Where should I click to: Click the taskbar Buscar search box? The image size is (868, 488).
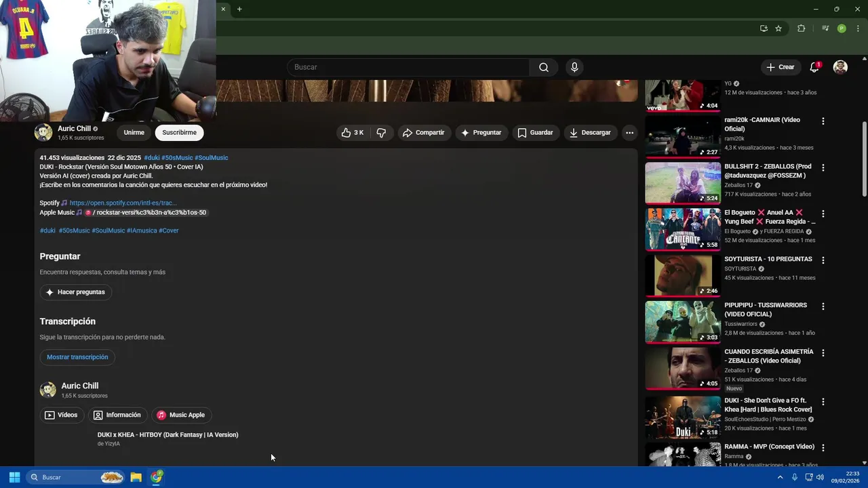(x=76, y=477)
